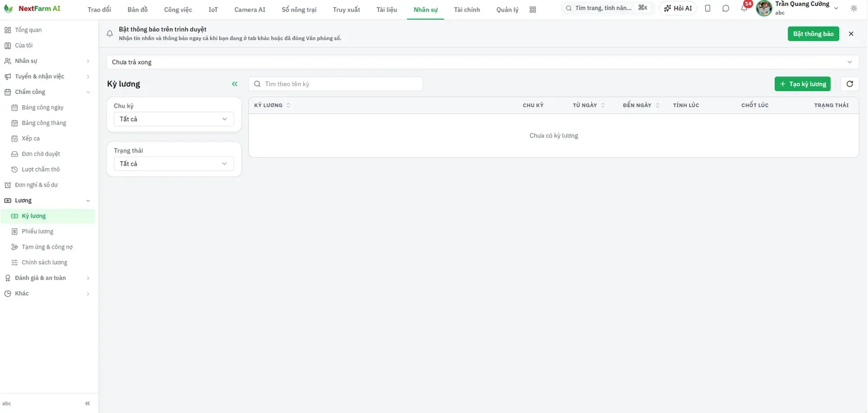
Task: Open the mobile device icon in header
Action: pyautogui.click(x=707, y=9)
